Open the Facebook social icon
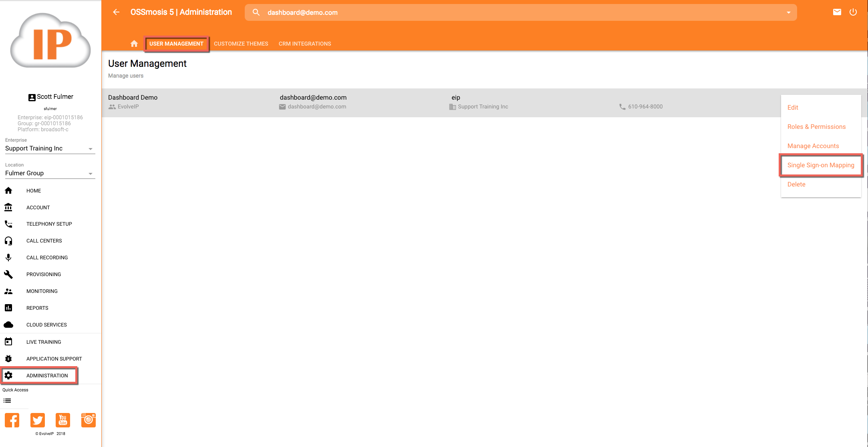 point(12,420)
